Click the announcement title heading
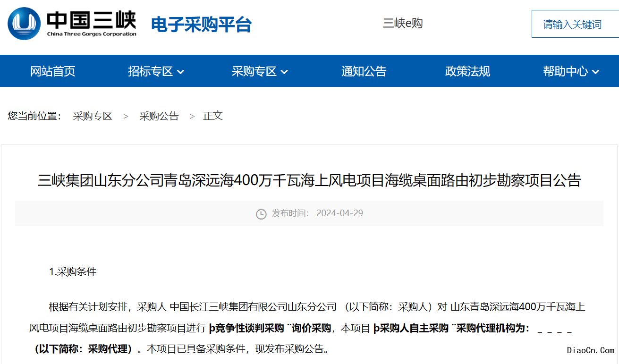Screen dimensions: 619x364 pos(309,181)
